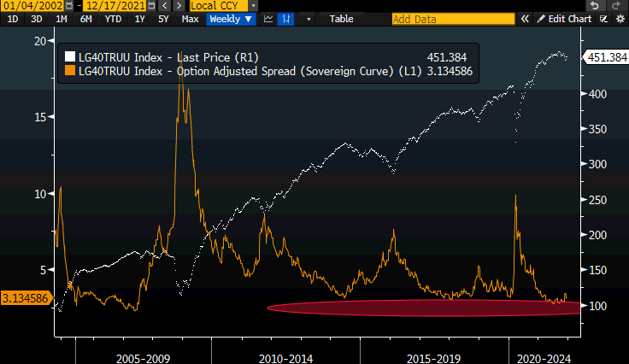The height and width of the screenshot is (364, 629).
Task: Open the start date calendar picker icon
Action: [x=69, y=6]
